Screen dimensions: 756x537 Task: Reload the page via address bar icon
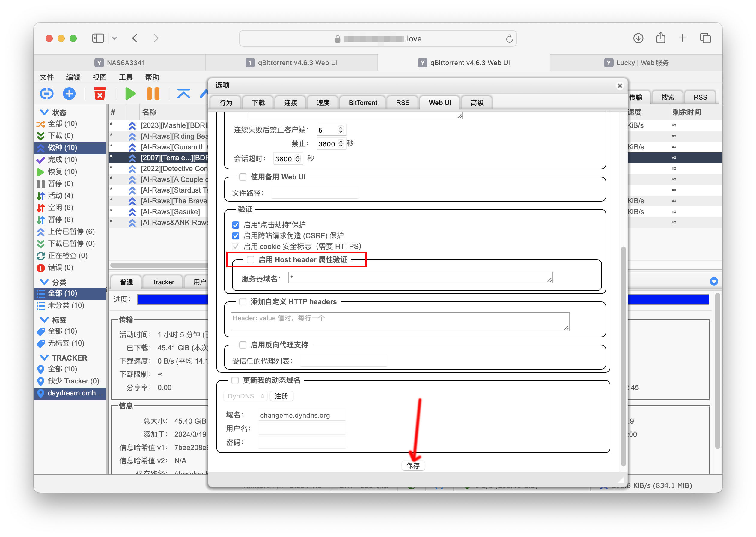[x=509, y=39]
